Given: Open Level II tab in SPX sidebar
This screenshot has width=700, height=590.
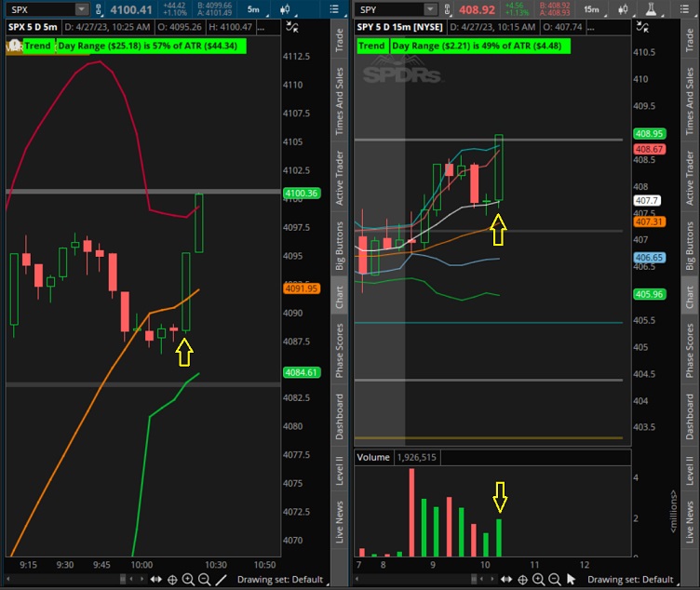Looking at the screenshot, I should point(339,470).
